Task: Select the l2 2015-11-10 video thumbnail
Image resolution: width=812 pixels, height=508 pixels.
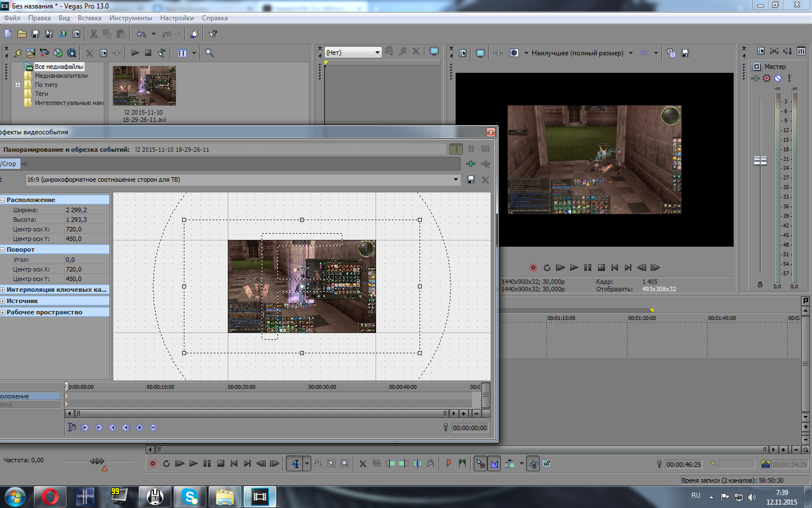Action: click(144, 86)
